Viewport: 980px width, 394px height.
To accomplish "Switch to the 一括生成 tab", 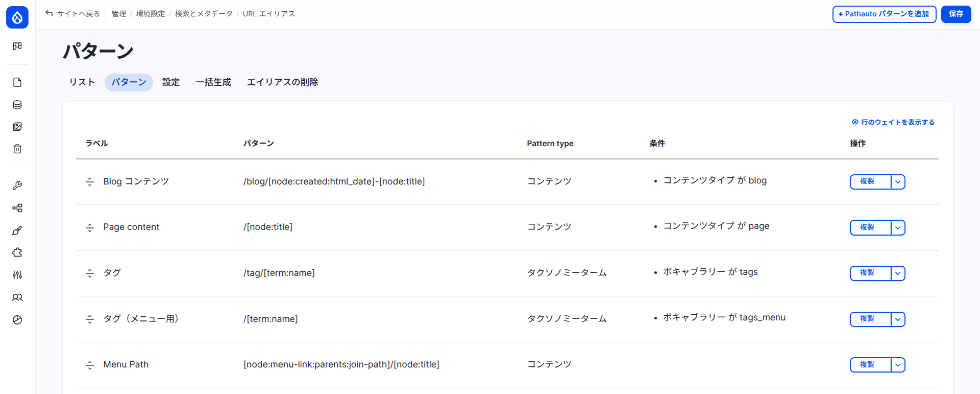I will coord(213,82).
